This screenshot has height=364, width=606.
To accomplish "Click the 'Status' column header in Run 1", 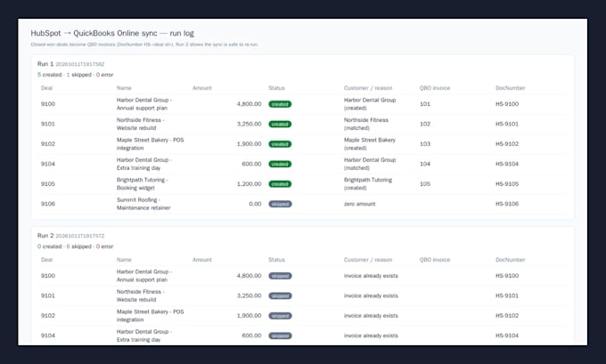I will pyautogui.click(x=277, y=88).
